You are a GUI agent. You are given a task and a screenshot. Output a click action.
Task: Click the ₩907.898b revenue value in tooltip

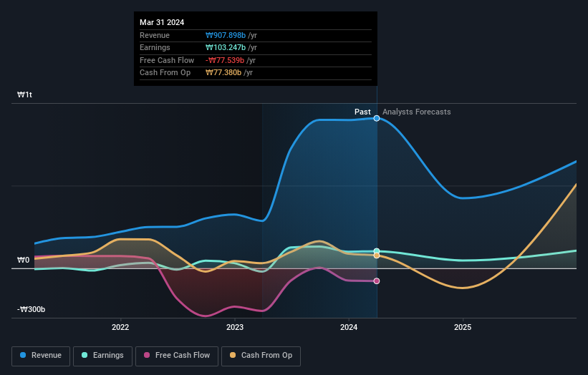(x=226, y=35)
